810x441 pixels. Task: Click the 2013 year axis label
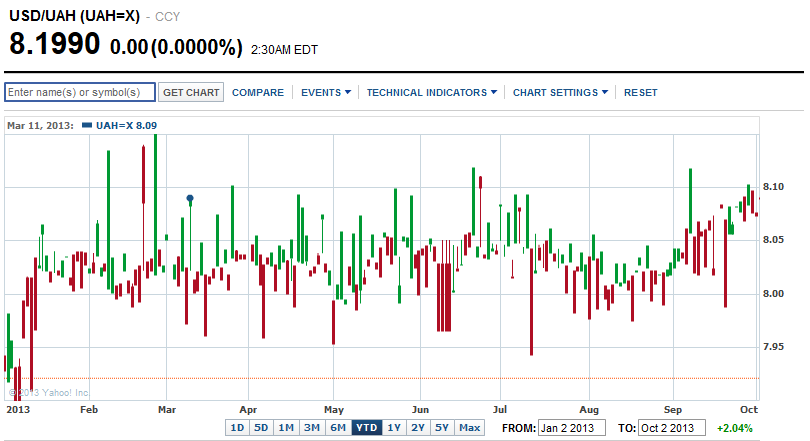coord(18,410)
